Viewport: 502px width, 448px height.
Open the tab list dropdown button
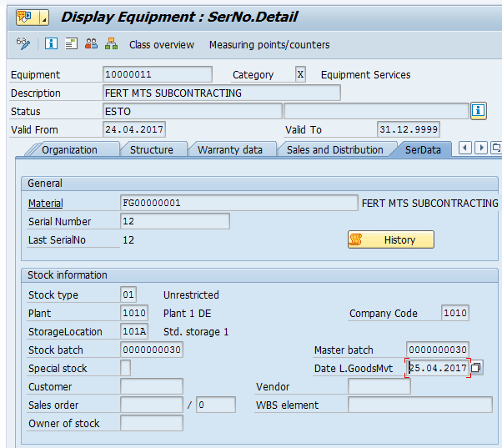click(496, 148)
